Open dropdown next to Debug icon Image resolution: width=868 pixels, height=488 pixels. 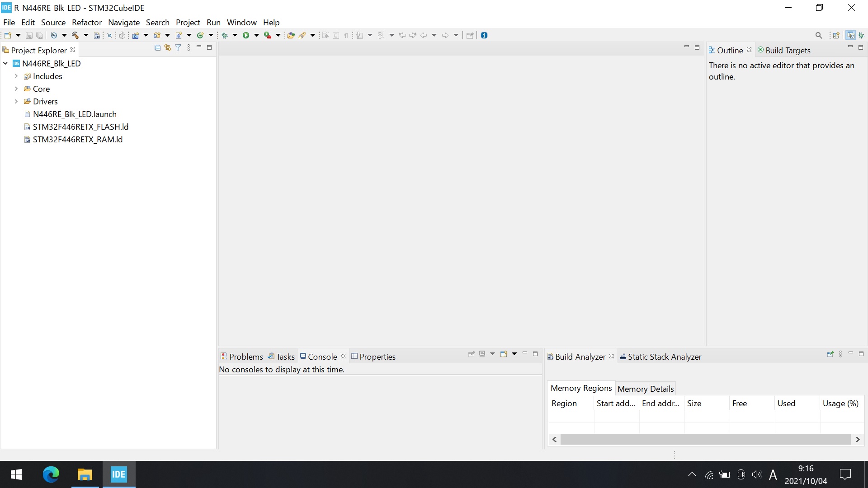pos(235,35)
